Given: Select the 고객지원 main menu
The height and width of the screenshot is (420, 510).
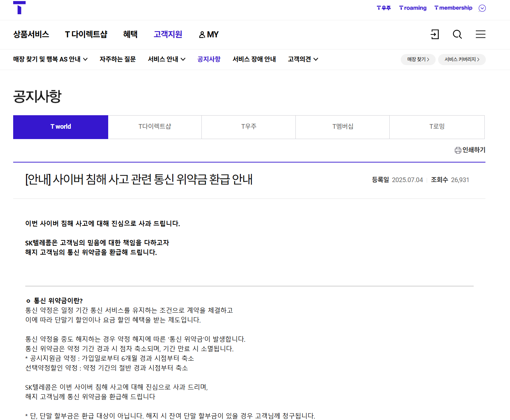Looking at the screenshot, I should (x=168, y=34).
